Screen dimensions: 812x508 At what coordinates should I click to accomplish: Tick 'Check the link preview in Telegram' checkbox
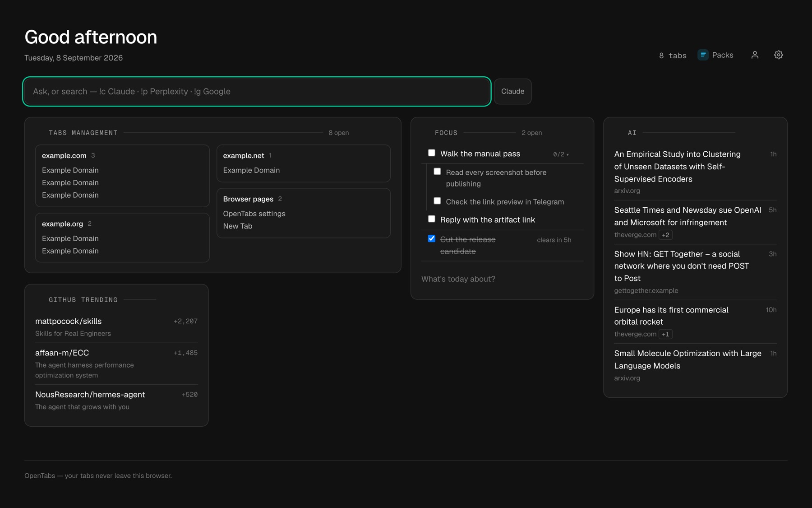pyautogui.click(x=437, y=201)
